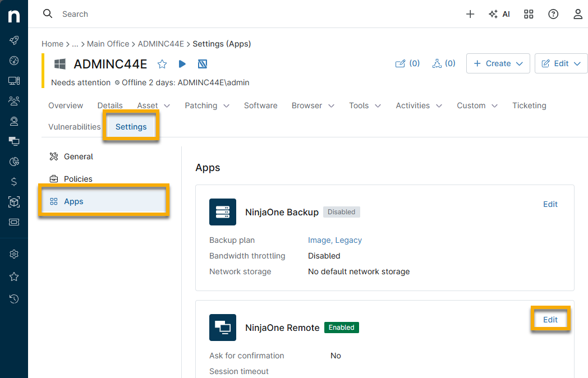Select the Dashboard icon in the sidebar

pyautogui.click(x=13, y=61)
